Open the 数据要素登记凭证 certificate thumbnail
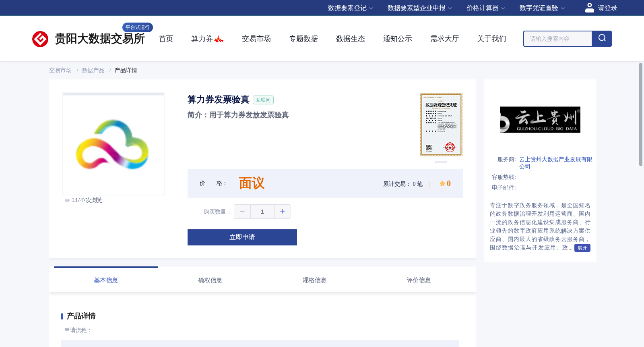 click(x=441, y=125)
